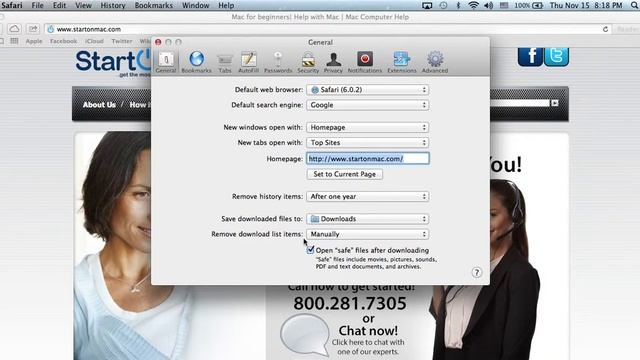The image size is (640, 360).
Task: Click the Share toolbar button in Safari
Action: click(33, 29)
